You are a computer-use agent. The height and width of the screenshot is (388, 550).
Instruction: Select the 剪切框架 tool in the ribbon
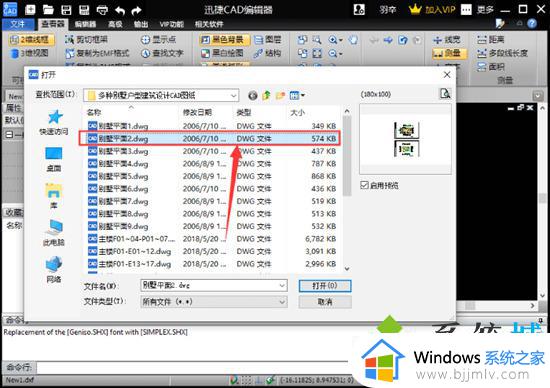tap(86, 40)
